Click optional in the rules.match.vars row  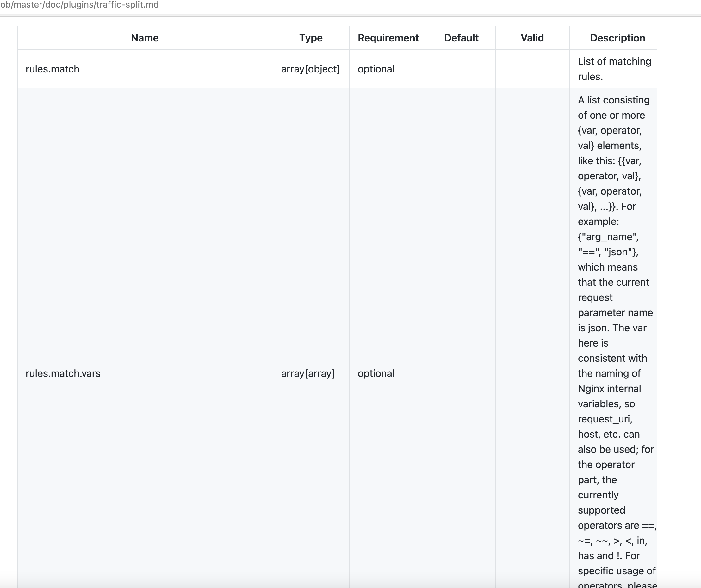coord(376,373)
